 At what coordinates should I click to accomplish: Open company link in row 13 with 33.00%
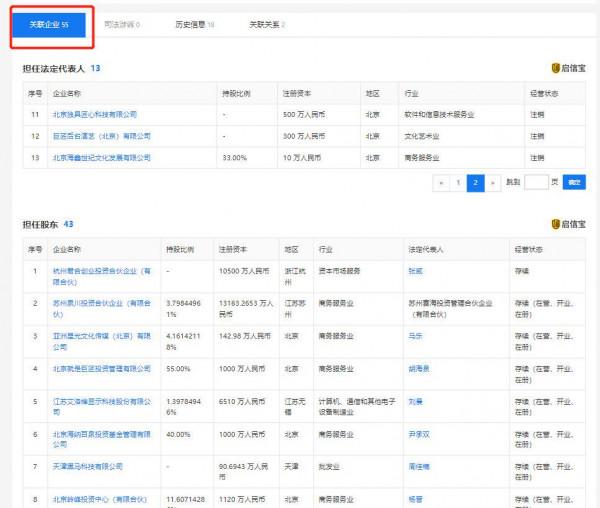[101, 158]
